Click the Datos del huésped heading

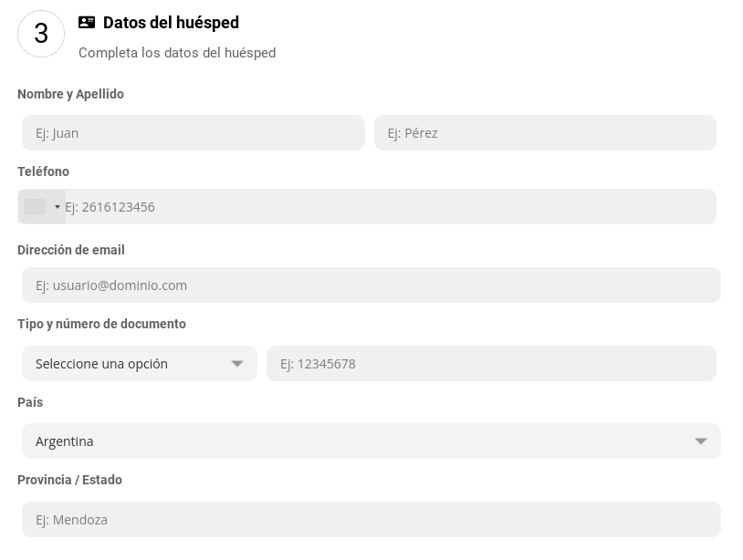click(x=171, y=23)
